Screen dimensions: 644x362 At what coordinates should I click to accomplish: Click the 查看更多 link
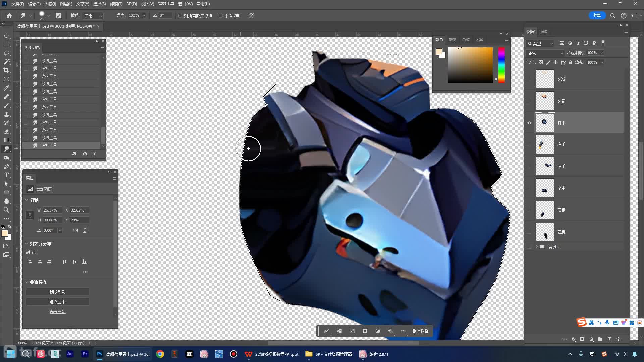(57, 312)
